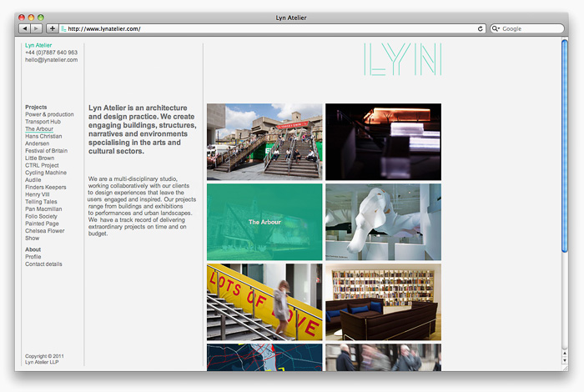584x392 pixels.
Task: Open the Contact details page
Action: (43, 264)
